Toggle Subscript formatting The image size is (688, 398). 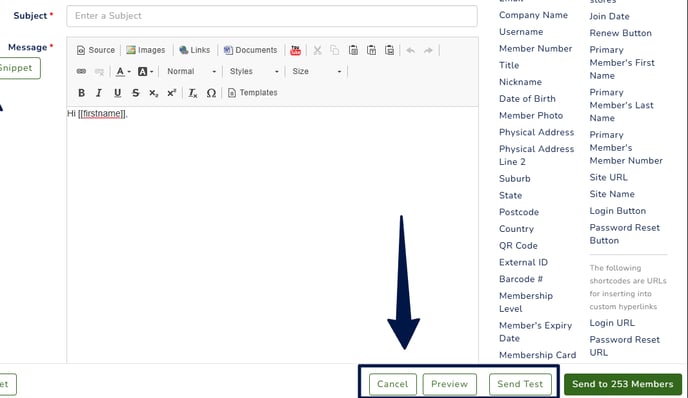153,93
